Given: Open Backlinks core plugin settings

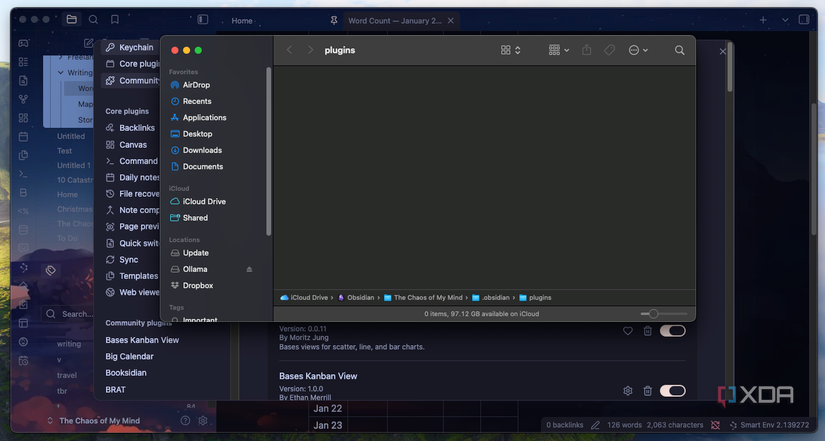Looking at the screenshot, I should tap(130, 128).
